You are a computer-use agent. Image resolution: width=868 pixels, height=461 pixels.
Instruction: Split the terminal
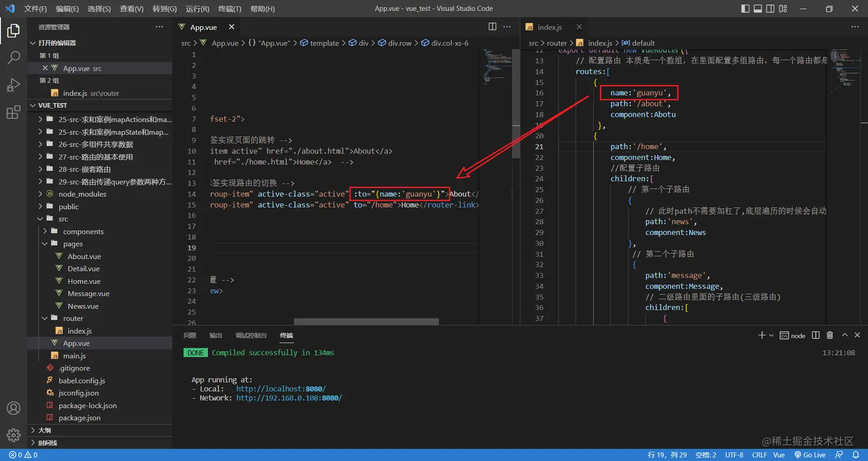(816, 335)
